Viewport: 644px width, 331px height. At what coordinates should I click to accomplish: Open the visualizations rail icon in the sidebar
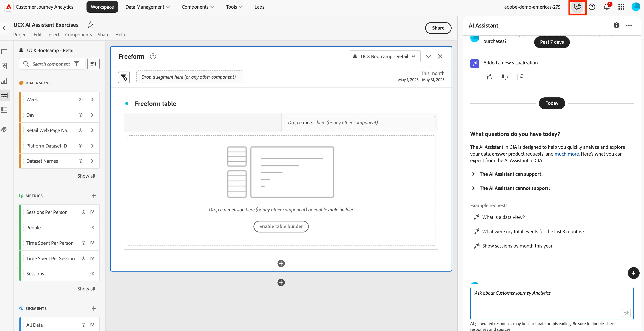(x=4, y=81)
